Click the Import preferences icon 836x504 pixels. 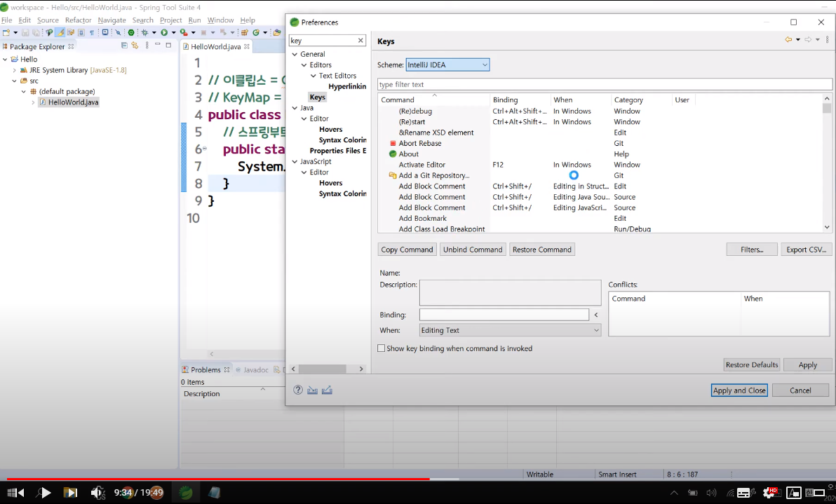click(x=312, y=390)
